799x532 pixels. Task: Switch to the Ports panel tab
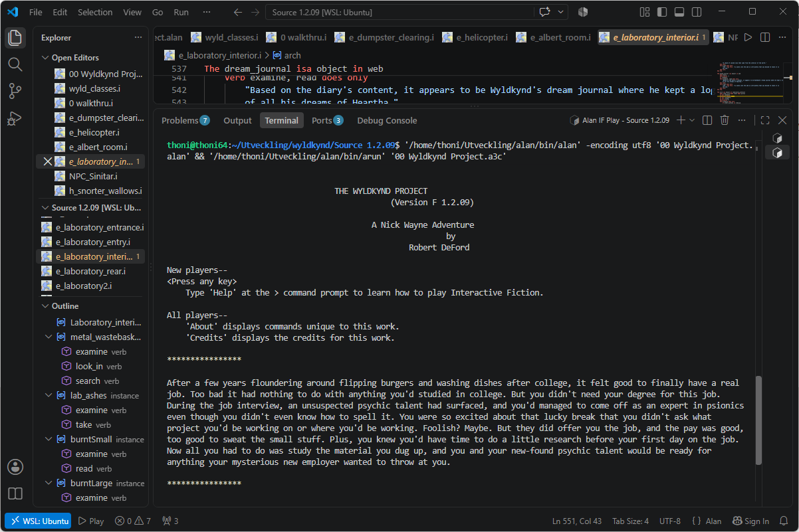pos(327,120)
